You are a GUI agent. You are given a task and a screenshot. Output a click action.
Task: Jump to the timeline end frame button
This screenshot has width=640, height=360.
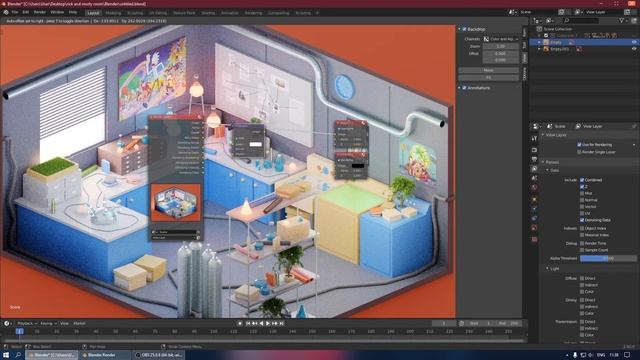pos(282,323)
